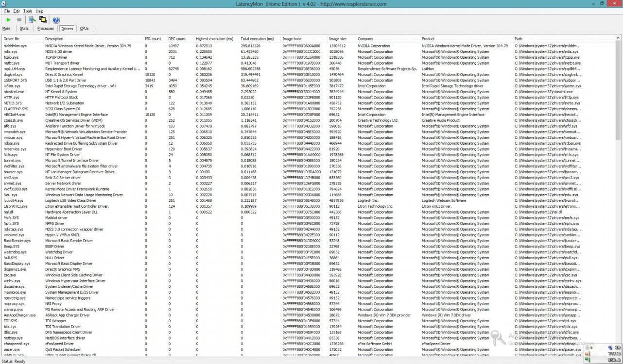The image size is (623, 364).
Task: Click the vertical scrollbar up arrow
Action: (x=619, y=38)
